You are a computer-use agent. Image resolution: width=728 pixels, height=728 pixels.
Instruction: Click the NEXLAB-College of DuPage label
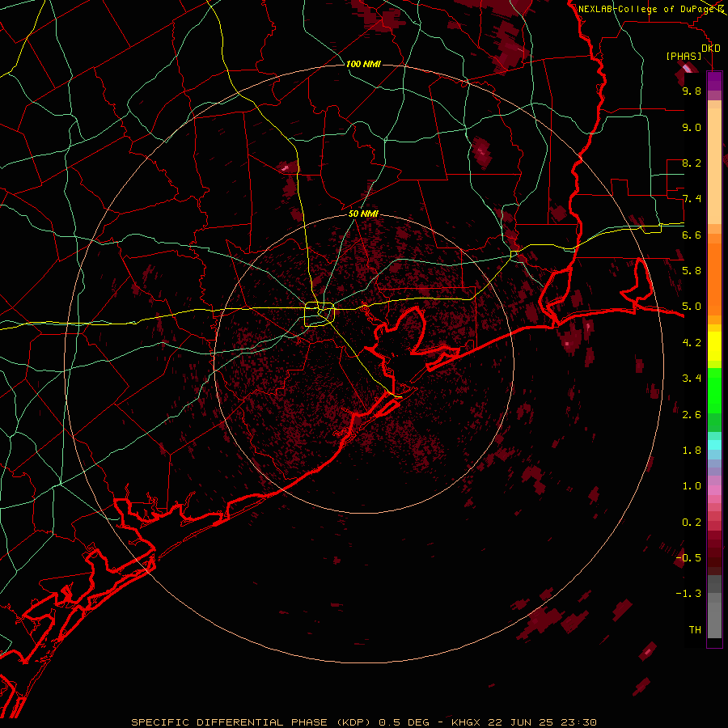(646, 9)
